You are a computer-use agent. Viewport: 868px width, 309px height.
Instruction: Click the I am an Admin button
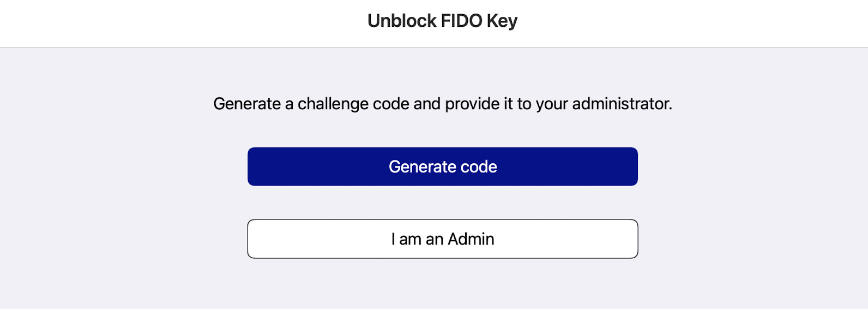point(442,239)
